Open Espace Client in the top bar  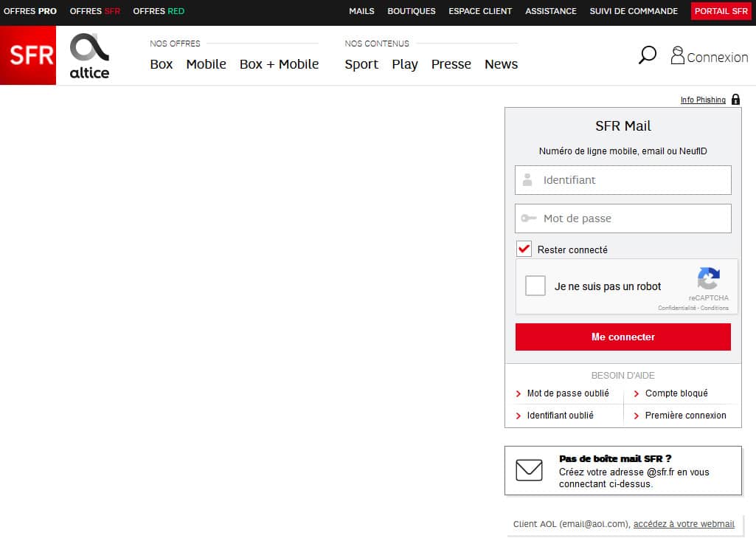(x=480, y=11)
